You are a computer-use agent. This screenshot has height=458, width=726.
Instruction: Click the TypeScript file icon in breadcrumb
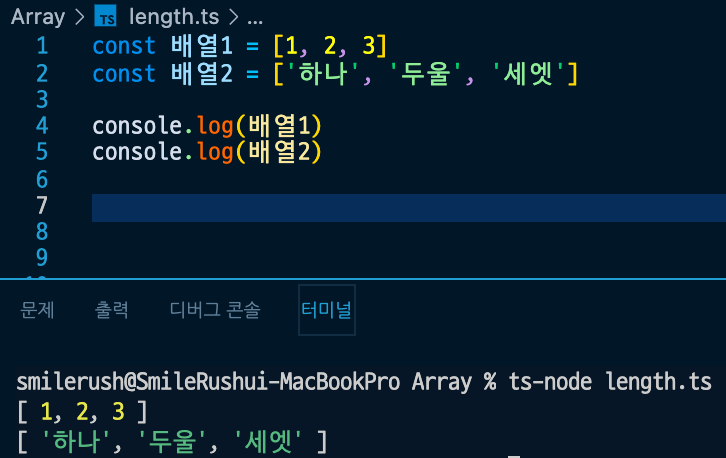click(x=106, y=16)
